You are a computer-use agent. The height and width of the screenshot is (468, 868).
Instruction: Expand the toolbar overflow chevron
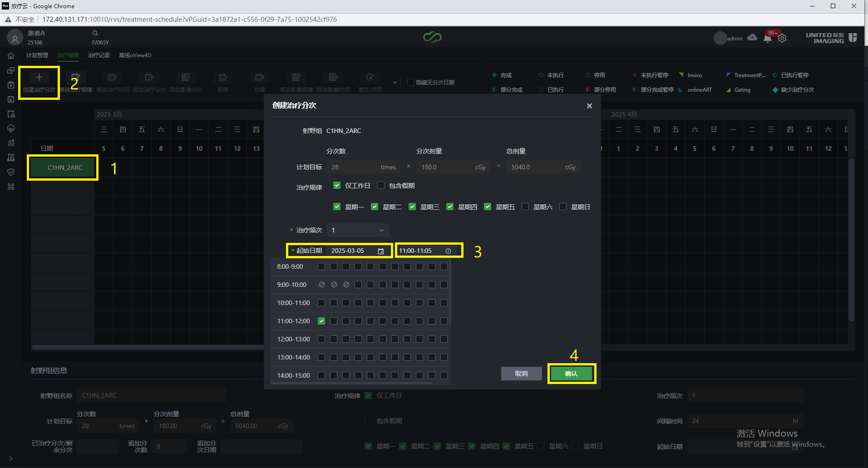pos(395,82)
